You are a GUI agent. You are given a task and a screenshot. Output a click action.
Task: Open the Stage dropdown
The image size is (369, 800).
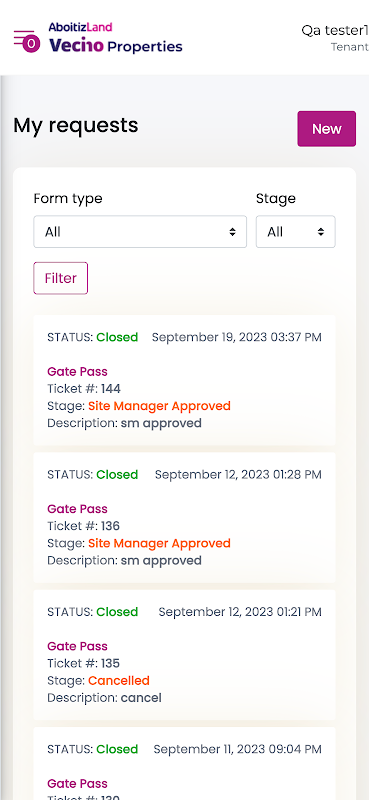tap(296, 232)
